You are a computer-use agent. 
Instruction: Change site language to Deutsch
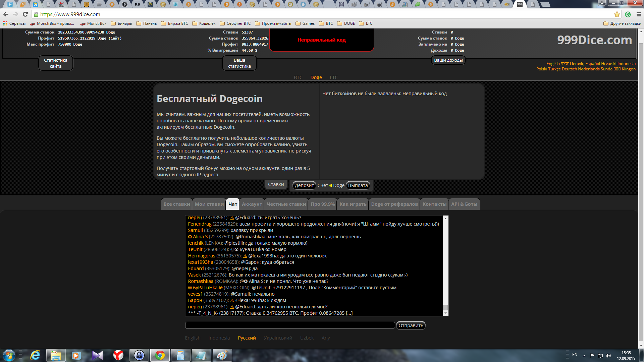pyautogui.click(x=569, y=69)
